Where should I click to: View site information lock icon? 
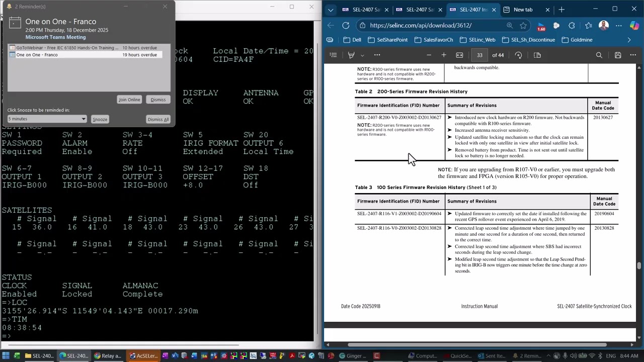(x=362, y=25)
